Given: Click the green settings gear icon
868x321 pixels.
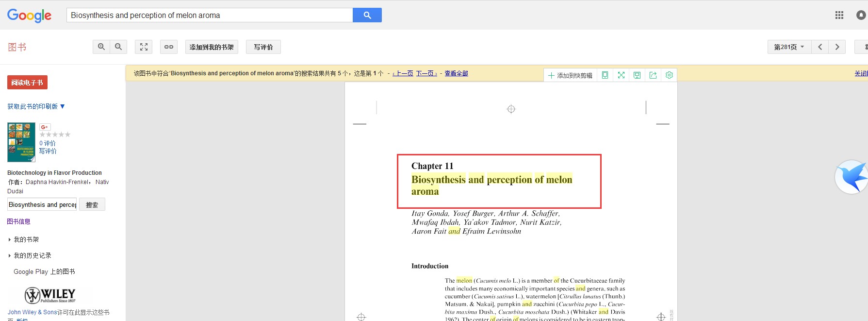Looking at the screenshot, I should (x=669, y=75).
